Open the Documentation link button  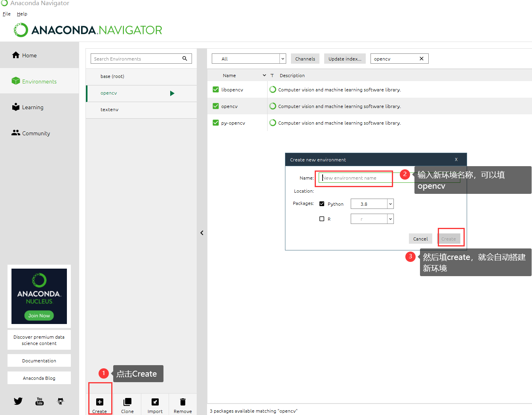39,360
